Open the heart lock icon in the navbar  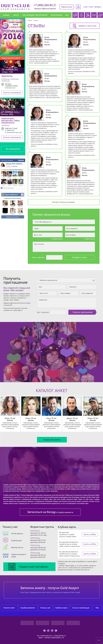(x=81, y=15)
